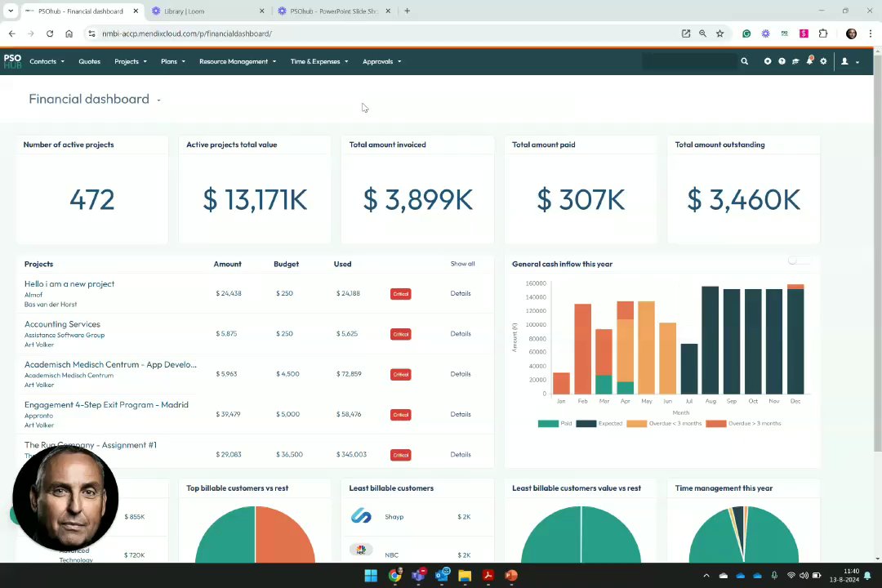Viewport: 882px width, 588px height.
Task: Click the page vertical scrollbar
Action: click(x=877, y=252)
